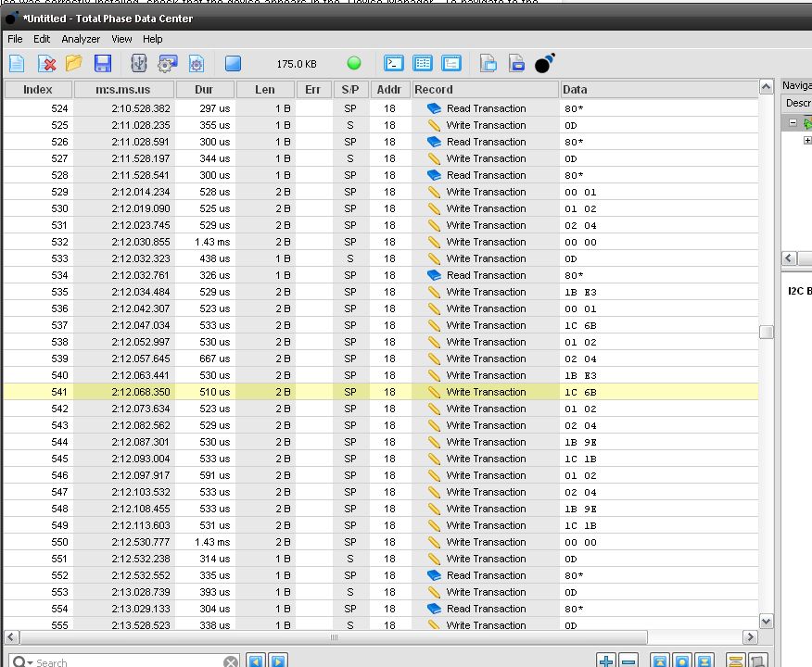Open the View menu
Screen dimensions: 812x667
coord(121,39)
